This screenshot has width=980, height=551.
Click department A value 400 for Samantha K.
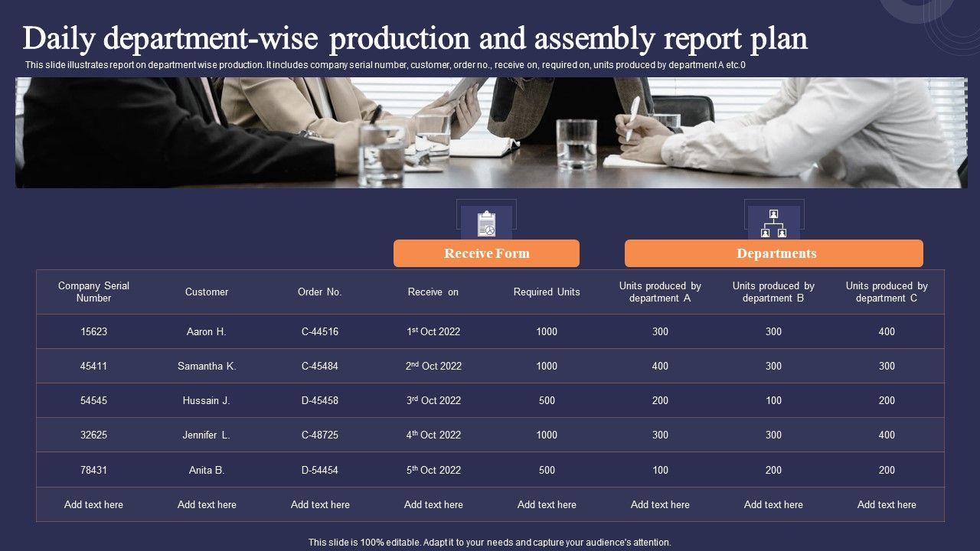(660, 366)
